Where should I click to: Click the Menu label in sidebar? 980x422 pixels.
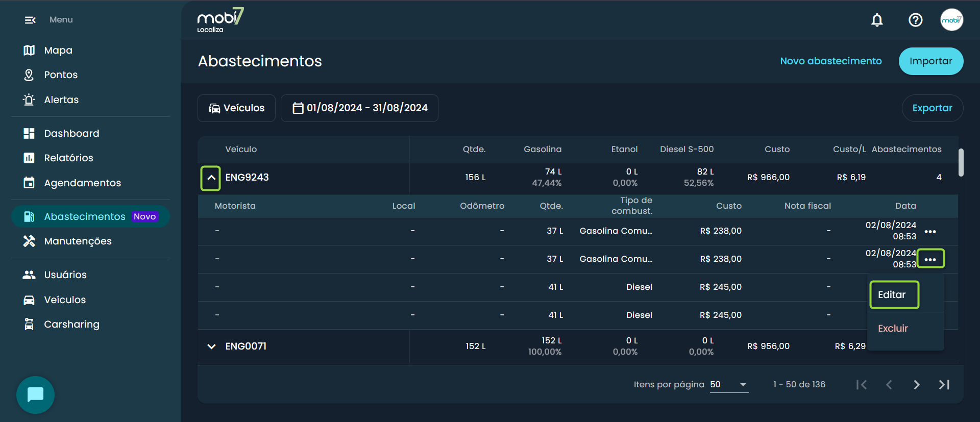click(61, 20)
